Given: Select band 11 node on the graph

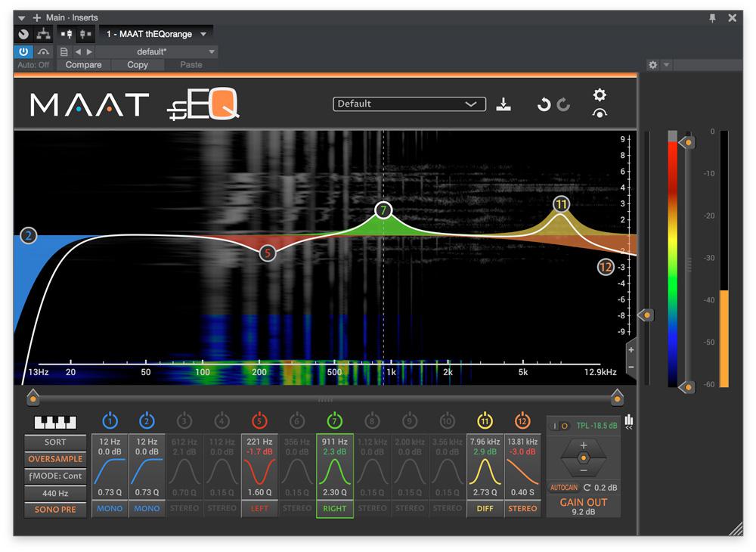Looking at the screenshot, I should click(561, 204).
